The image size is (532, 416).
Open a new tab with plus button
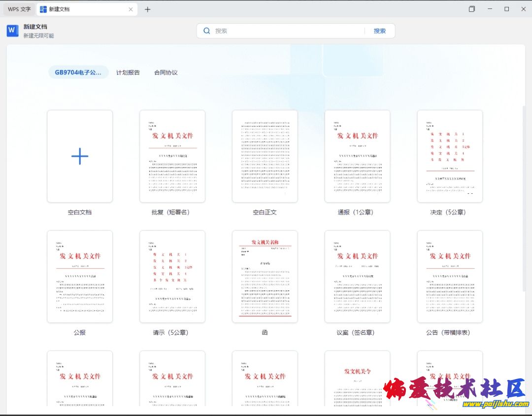147,9
